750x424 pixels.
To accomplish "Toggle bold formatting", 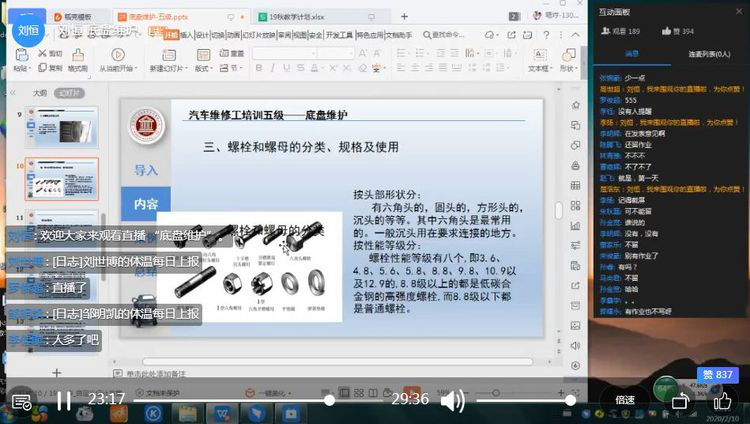I will coord(259,68).
